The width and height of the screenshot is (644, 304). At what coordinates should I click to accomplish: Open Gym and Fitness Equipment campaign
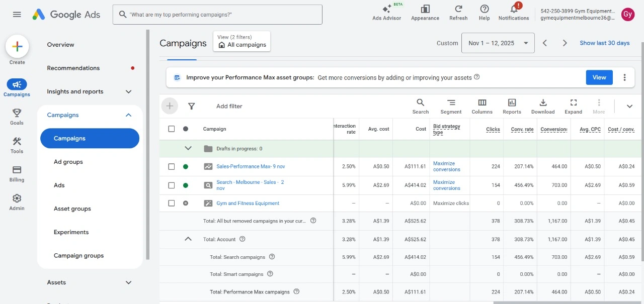248,204
